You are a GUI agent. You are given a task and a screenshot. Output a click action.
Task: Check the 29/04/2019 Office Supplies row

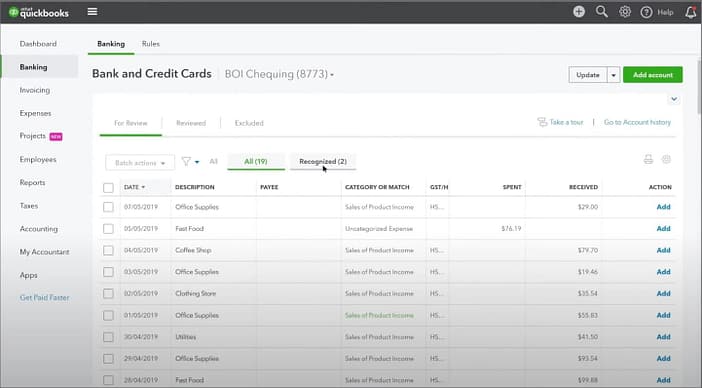[x=108, y=358]
